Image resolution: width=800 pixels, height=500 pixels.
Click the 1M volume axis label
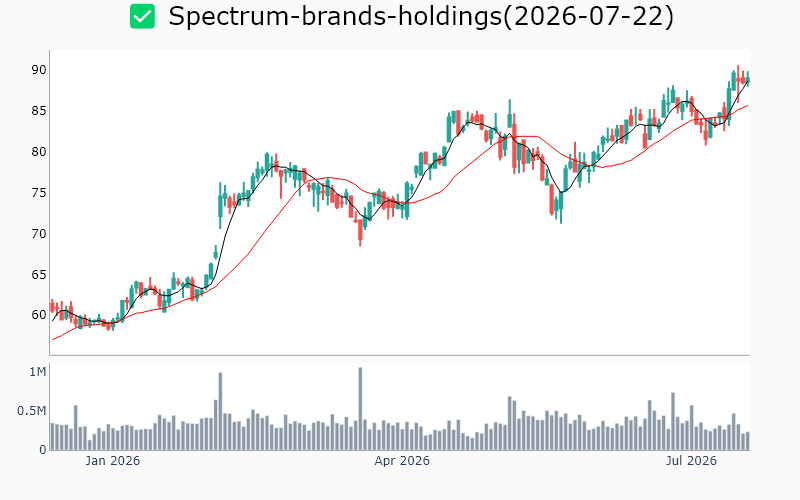pyautogui.click(x=37, y=372)
